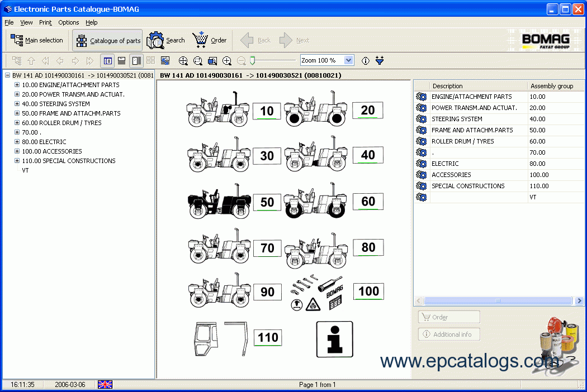The width and height of the screenshot is (587, 392).
Task: Click the Order button below the list
Action: click(449, 317)
